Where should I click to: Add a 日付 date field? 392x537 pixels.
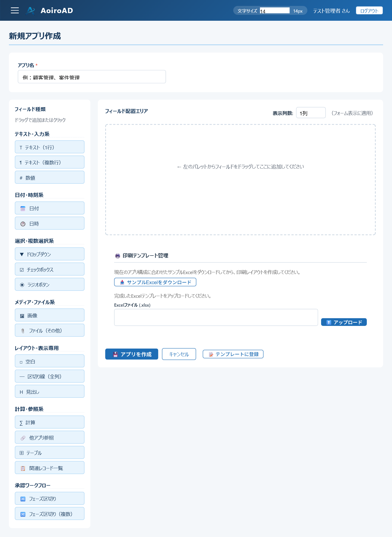[x=50, y=208]
